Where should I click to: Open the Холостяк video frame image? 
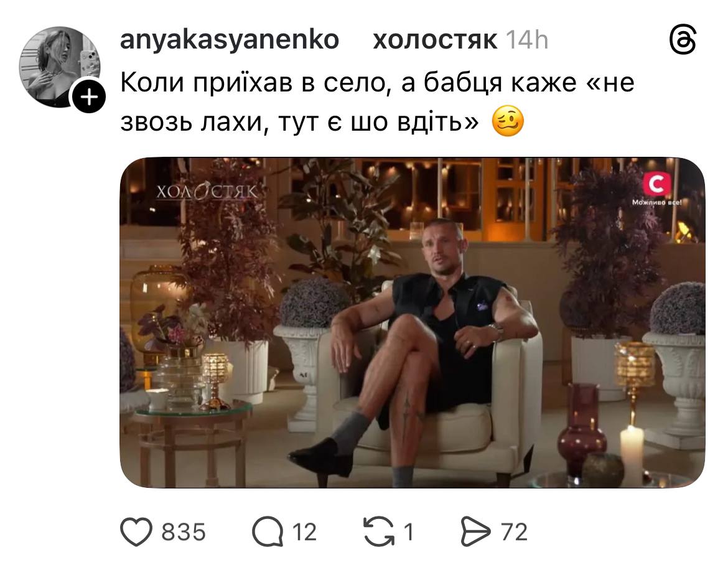coord(413,322)
